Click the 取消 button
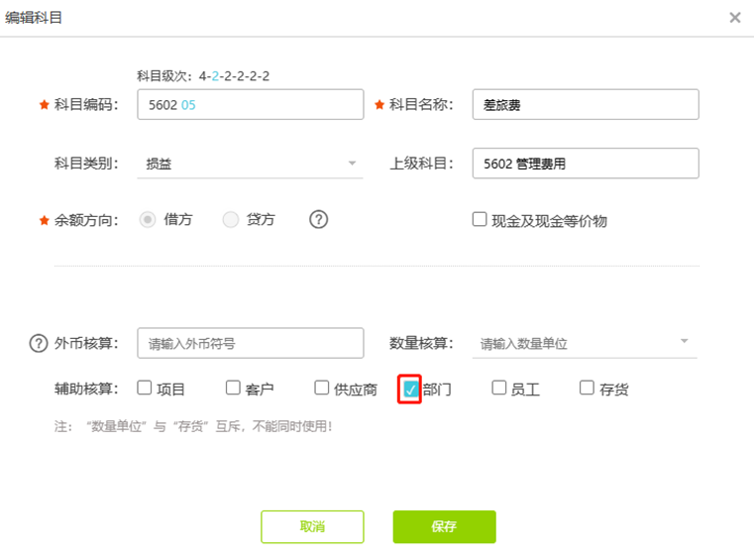 click(x=312, y=526)
